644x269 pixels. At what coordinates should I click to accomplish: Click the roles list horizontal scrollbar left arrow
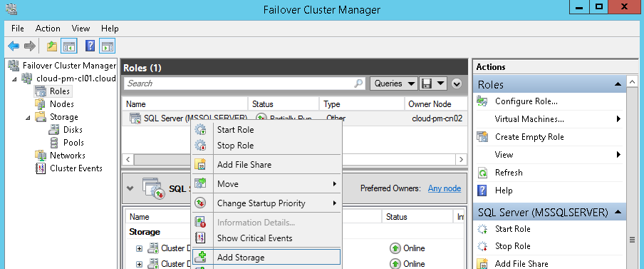tap(128, 159)
